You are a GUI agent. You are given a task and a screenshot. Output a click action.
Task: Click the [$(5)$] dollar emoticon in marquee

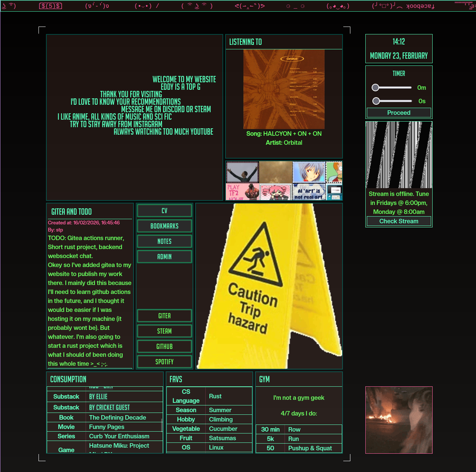coord(50,6)
